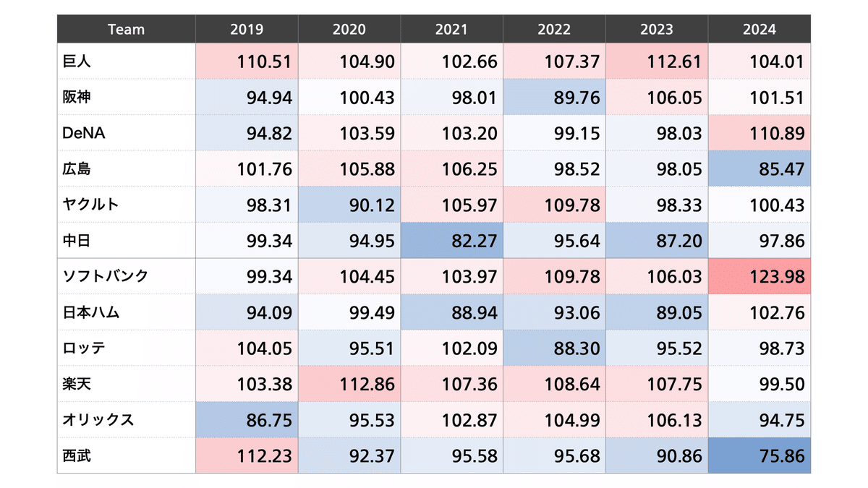Click the 2022 column header
This screenshot has height=488, width=868.
pos(554,30)
